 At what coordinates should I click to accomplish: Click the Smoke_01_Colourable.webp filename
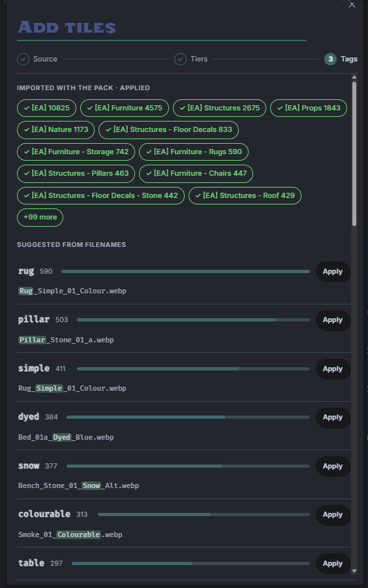point(70,534)
